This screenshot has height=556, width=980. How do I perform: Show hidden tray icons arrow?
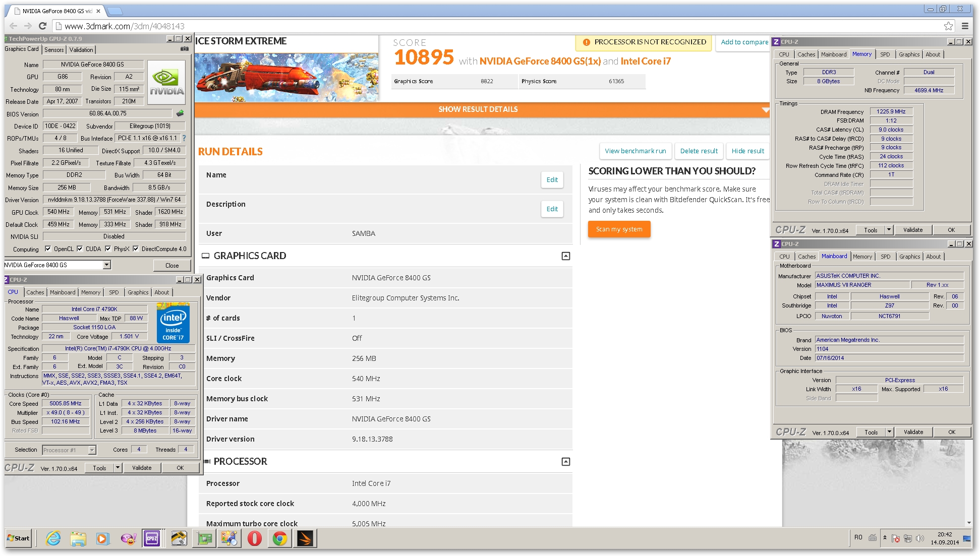885,538
